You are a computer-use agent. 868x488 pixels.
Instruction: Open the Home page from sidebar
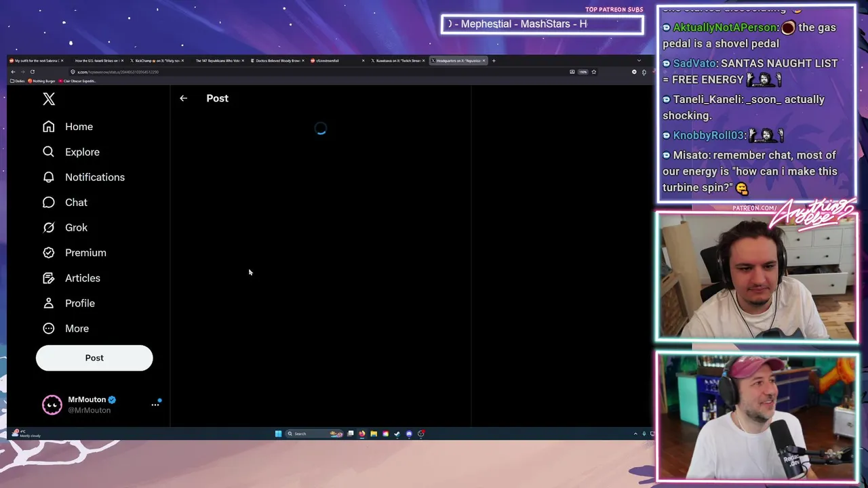[x=68, y=127]
